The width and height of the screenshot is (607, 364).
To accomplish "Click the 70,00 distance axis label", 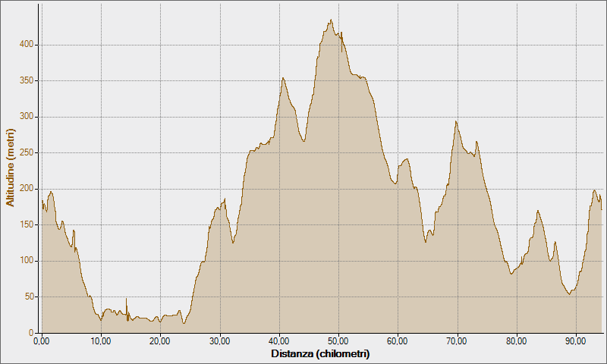I will click(x=457, y=341).
